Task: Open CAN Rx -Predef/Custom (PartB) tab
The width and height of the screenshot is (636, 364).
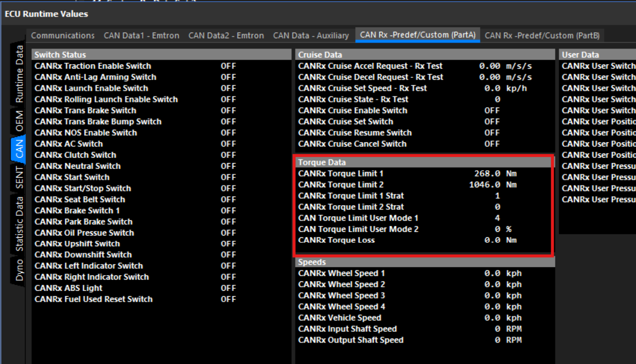Action: 542,36
